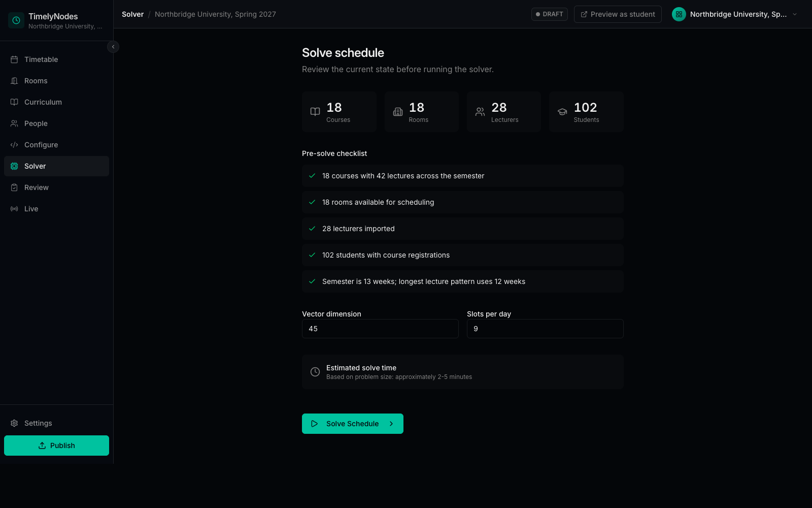Click the workspace selector chevron arrow

[795, 14]
